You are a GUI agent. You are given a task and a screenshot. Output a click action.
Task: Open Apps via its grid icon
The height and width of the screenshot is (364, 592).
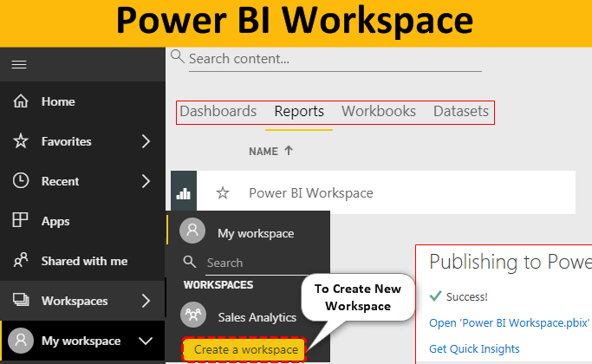pos(21,221)
